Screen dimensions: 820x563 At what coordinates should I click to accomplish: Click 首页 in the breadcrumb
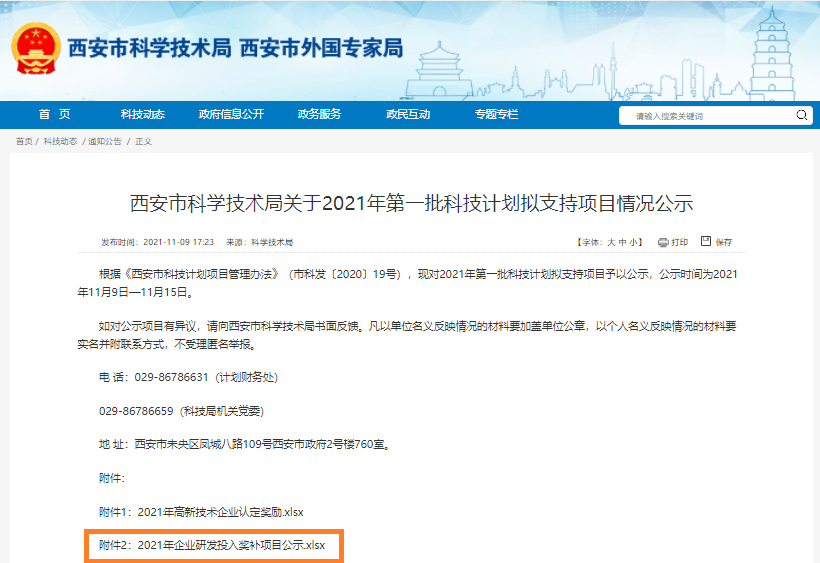coord(24,142)
